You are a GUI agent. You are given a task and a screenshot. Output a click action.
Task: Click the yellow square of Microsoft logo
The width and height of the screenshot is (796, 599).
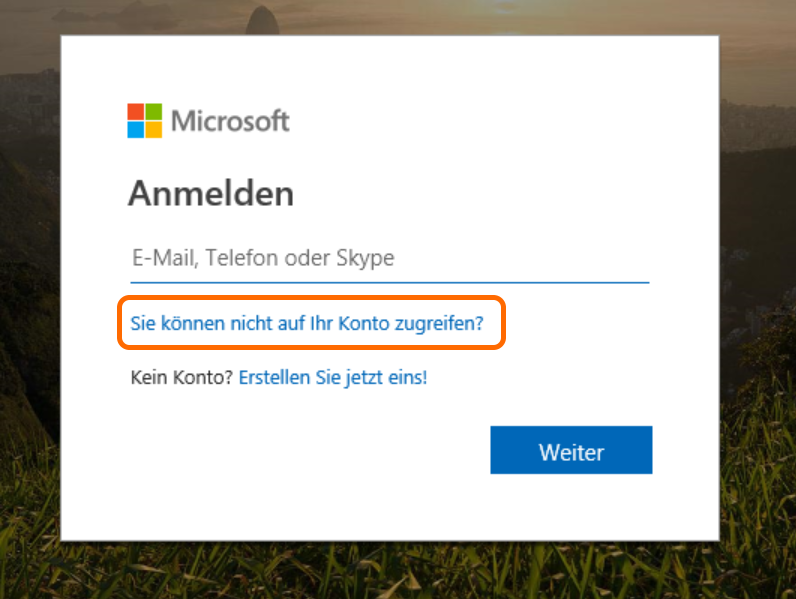pos(154,130)
